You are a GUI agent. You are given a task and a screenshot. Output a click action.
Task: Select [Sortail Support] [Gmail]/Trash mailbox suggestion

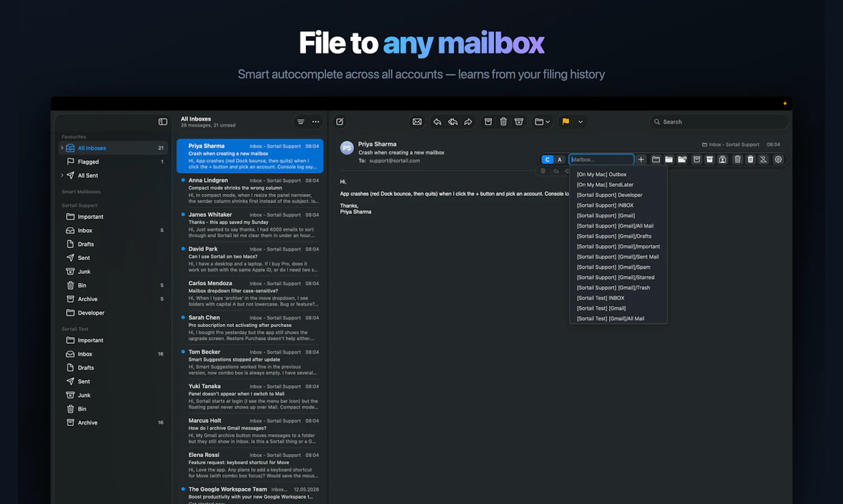point(619,288)
